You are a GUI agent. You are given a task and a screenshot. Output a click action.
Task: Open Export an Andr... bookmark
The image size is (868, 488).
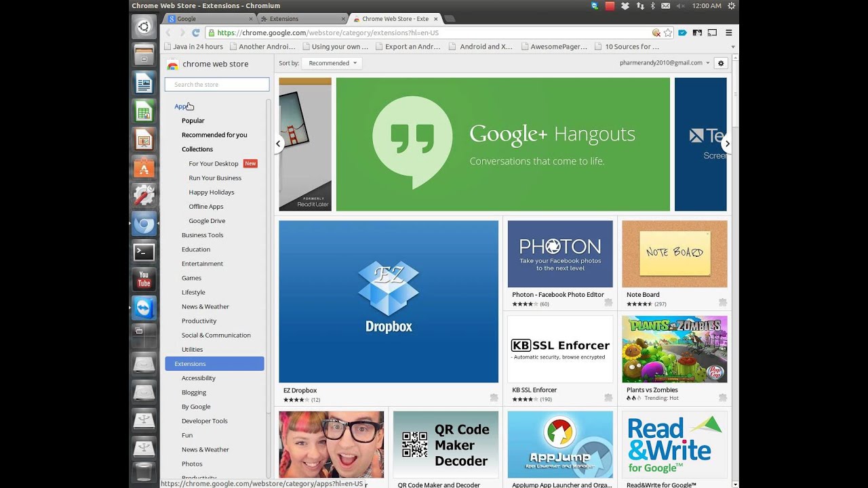click(407, 47)
